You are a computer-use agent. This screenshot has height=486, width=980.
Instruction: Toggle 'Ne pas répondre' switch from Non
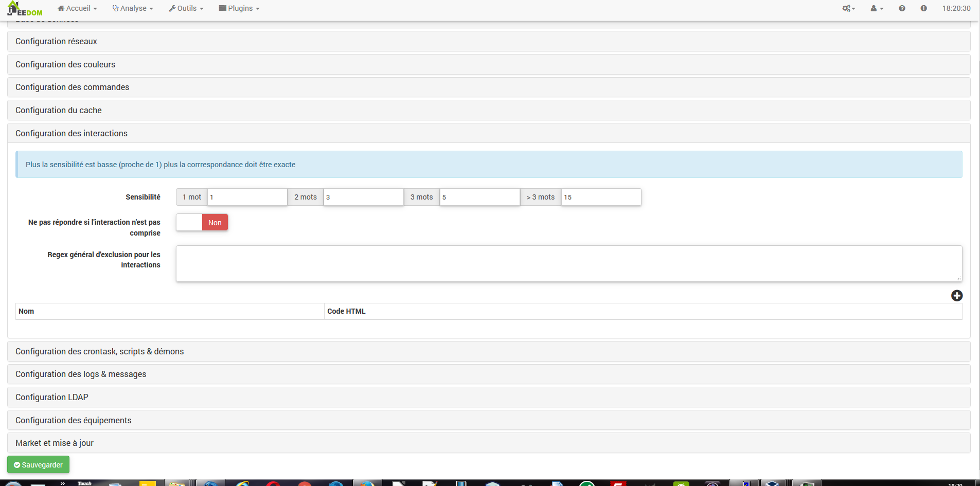[x=202, y=223]
